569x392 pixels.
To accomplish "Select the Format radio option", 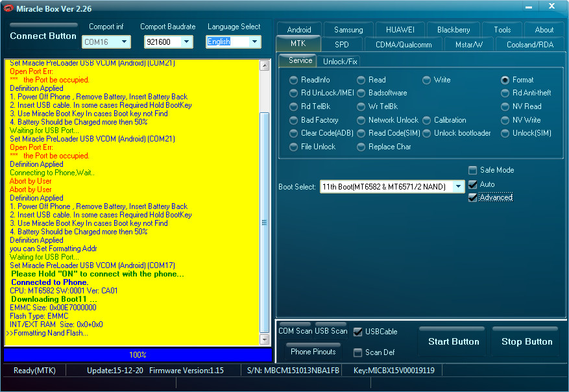I will tap(517, 80).
